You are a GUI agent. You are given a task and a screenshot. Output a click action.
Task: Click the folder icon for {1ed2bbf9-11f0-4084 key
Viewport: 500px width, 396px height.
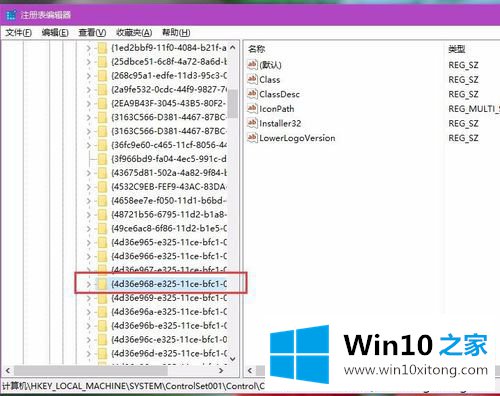[102, 48]
